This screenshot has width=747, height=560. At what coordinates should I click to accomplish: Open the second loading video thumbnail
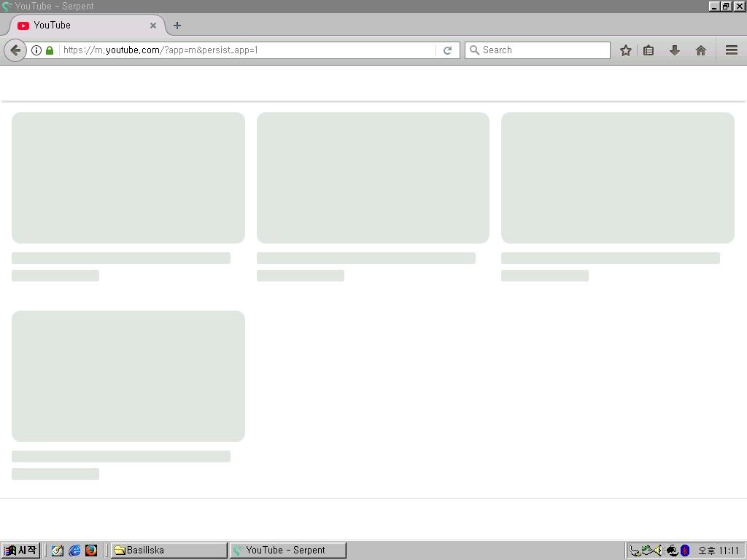[373, 178]
